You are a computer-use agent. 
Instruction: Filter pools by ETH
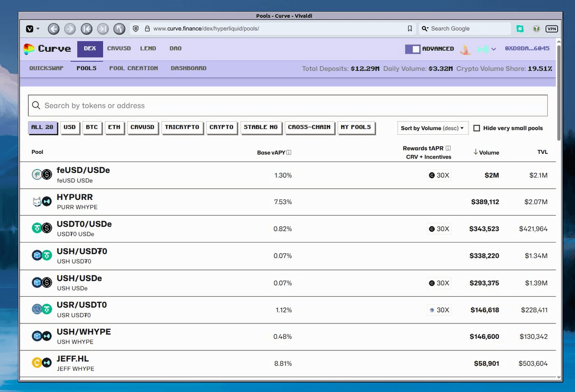pyautogui.click(x=115, y=127)
